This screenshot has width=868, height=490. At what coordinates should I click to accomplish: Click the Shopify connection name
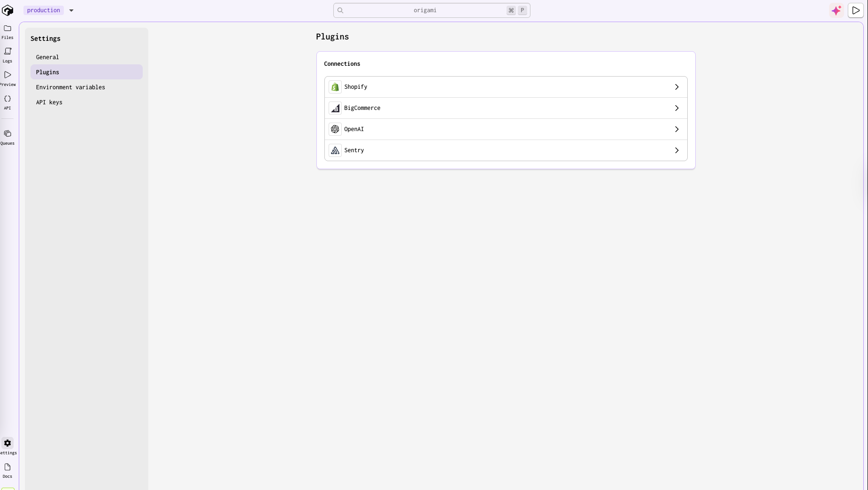[x=356, y=87]
